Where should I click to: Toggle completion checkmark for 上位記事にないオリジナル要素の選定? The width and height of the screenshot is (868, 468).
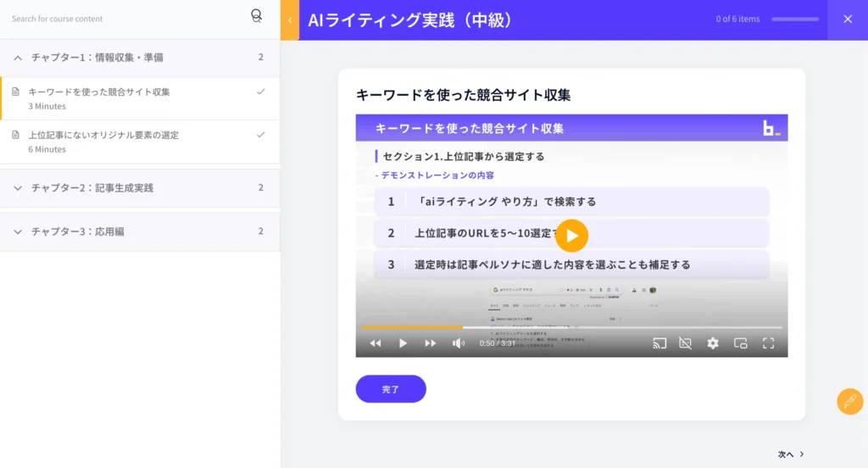(261, 135)
